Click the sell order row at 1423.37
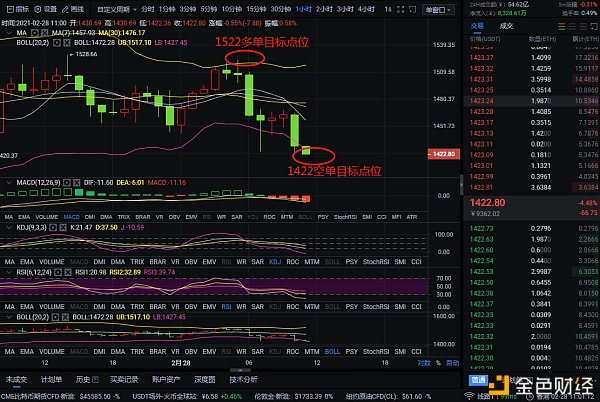 point(532,58)
